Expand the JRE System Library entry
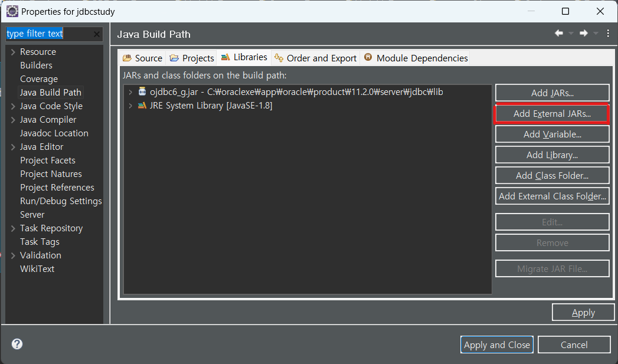Image resolution: width=618 pixels, height=364 pixels. 130,106
